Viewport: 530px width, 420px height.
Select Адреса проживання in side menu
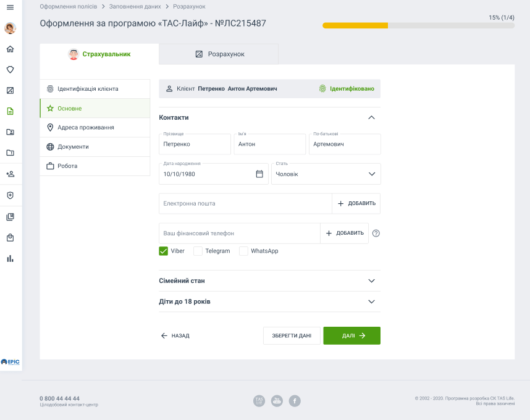(x=85, y=127)
